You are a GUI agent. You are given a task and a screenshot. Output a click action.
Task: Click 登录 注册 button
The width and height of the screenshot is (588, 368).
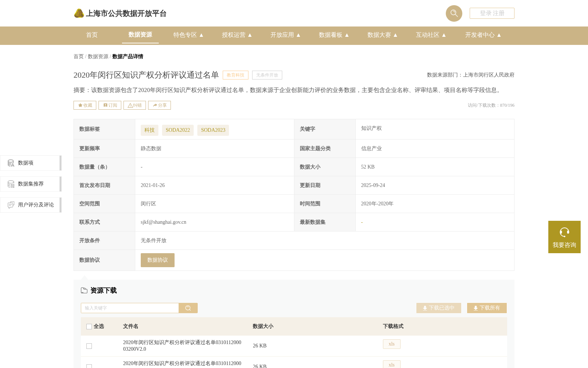(x=492, y=13)
